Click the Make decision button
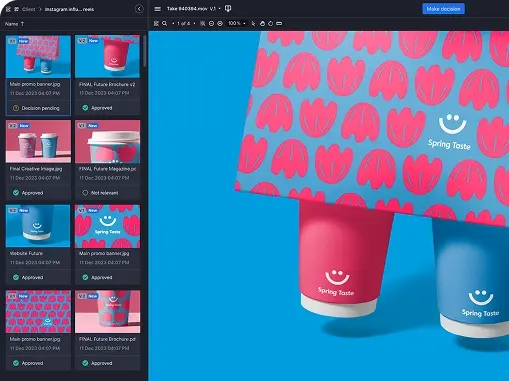The image size is (509, 381). (443, 9)
